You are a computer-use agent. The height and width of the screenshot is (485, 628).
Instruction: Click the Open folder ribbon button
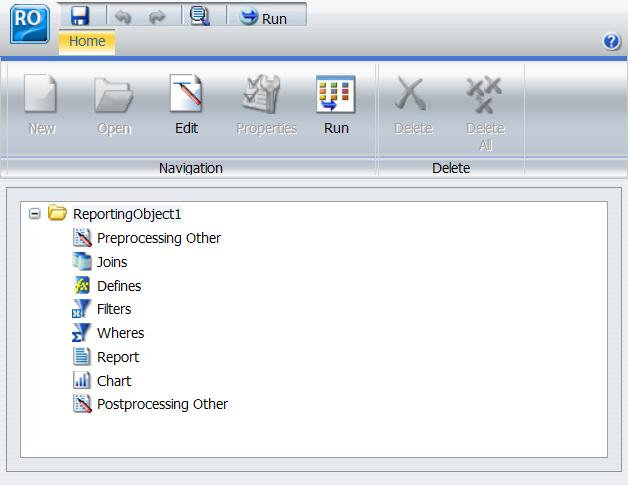[114, 105]
